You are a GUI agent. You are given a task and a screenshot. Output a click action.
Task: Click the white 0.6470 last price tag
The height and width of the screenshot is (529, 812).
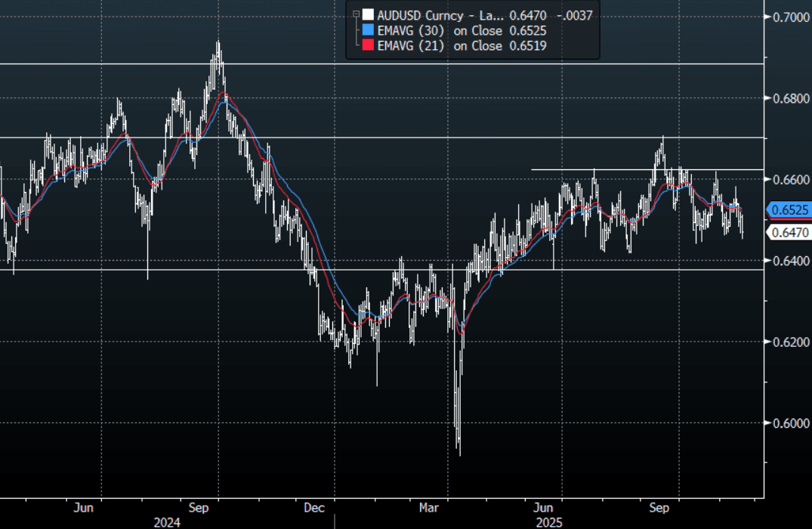(789, 233)
